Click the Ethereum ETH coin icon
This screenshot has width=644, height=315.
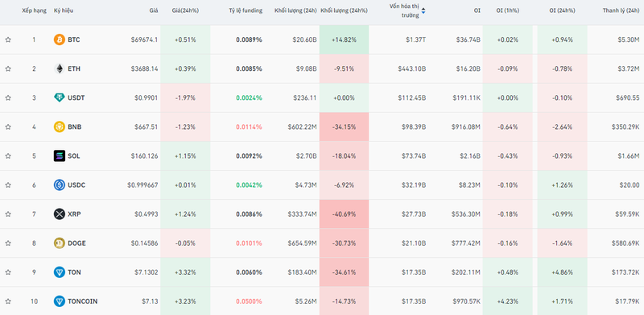(x=59, y=68)
